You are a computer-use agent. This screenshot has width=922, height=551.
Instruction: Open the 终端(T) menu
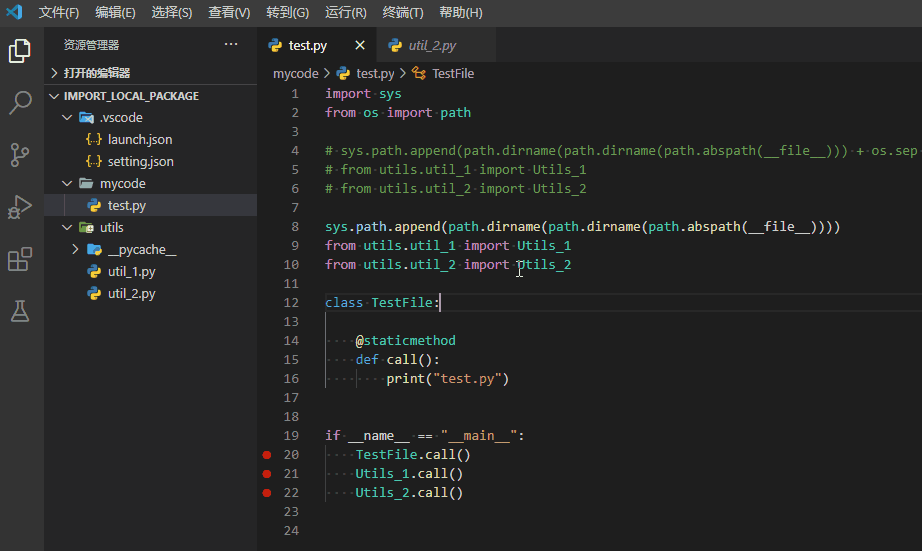pos(403,12)
